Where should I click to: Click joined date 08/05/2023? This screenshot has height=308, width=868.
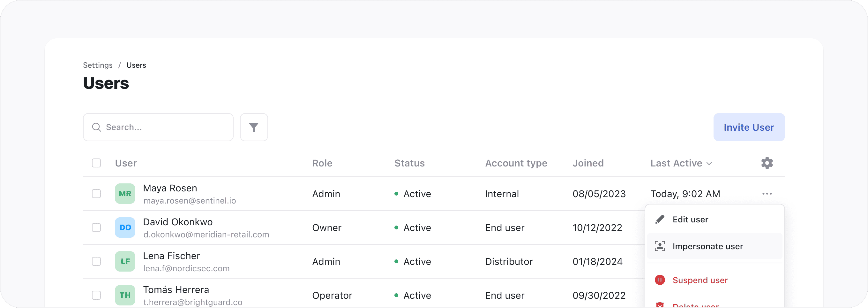599,194
